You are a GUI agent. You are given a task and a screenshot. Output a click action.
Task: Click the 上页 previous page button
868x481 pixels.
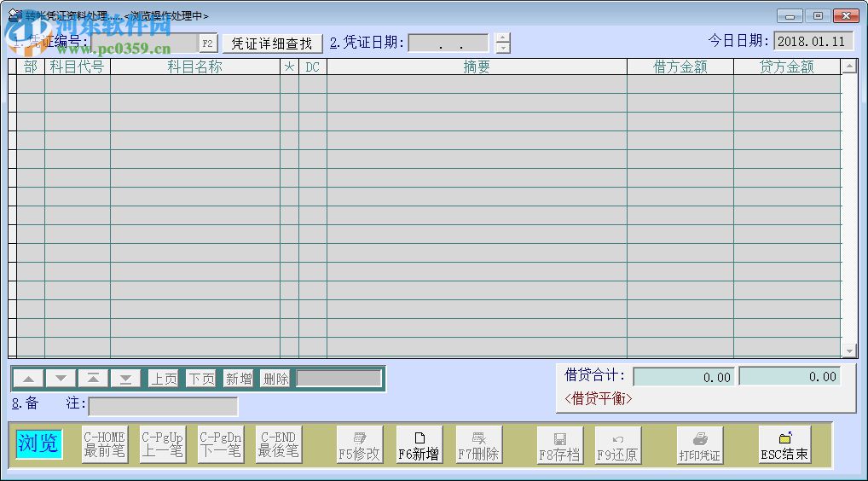point(164,379)
